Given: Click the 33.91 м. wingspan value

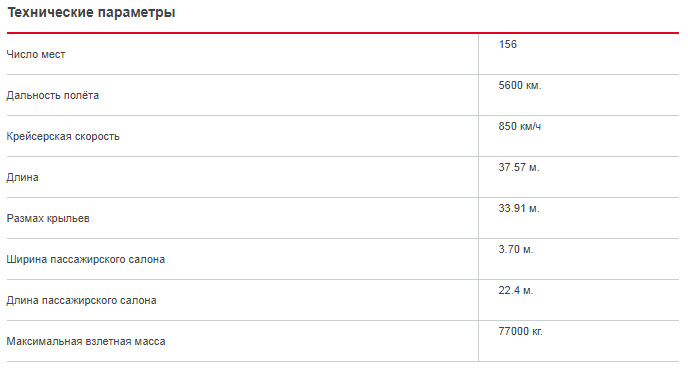Looking at the screenshot, I should point(519,208).
